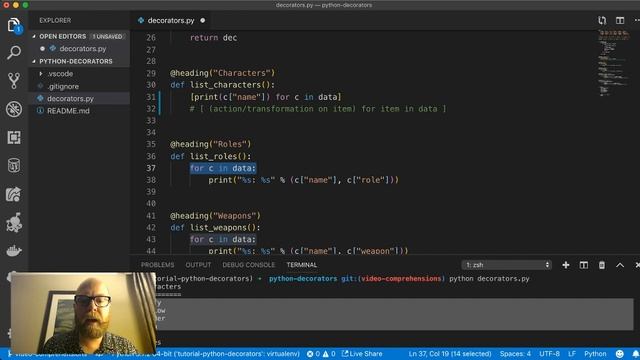
Task: Open notifications bell in status bar
Action: 636,354
